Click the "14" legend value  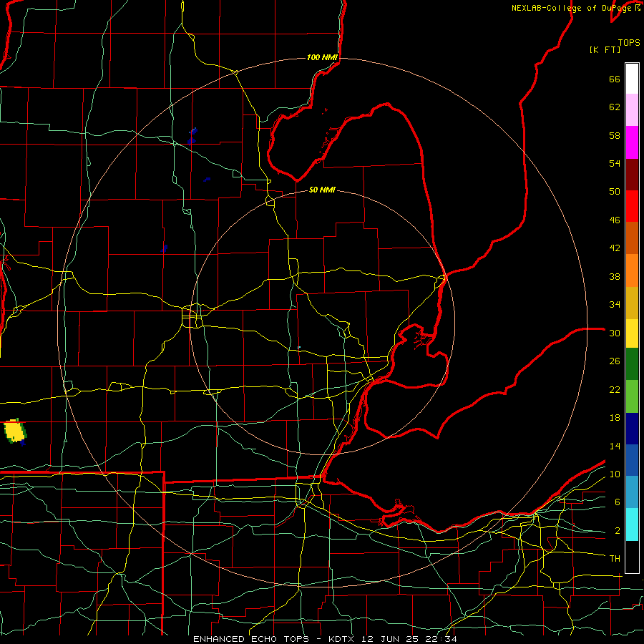tap(615, 446)
